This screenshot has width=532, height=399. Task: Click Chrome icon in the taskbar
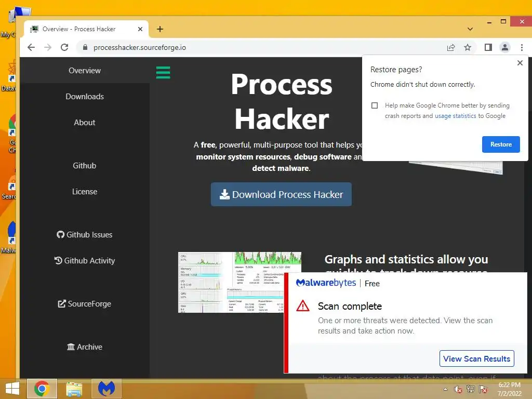[42, 389]
